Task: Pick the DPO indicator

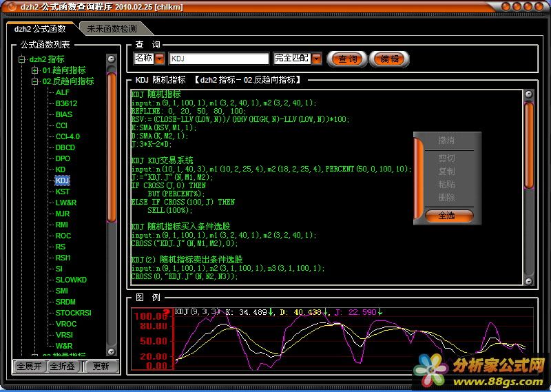Action: tap(63, 158)
